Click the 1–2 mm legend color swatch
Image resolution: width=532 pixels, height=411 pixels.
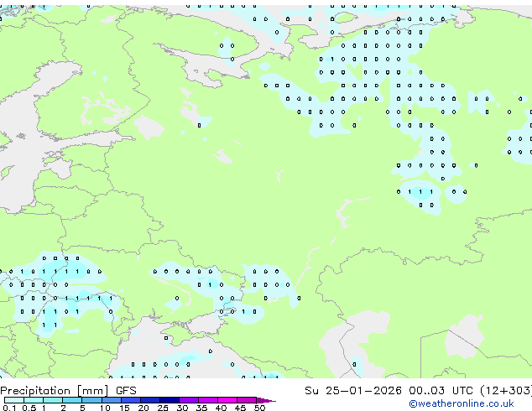(53, 400)
